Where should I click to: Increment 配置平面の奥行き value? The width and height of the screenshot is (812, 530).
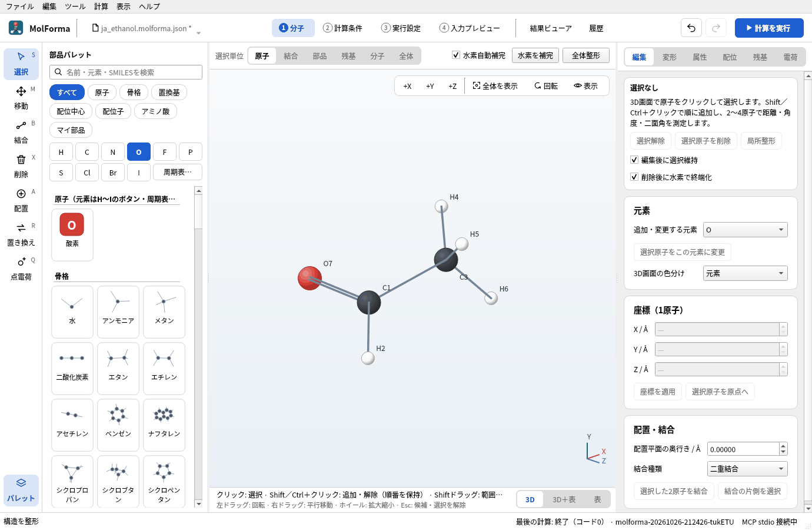[x=783, y=446]
